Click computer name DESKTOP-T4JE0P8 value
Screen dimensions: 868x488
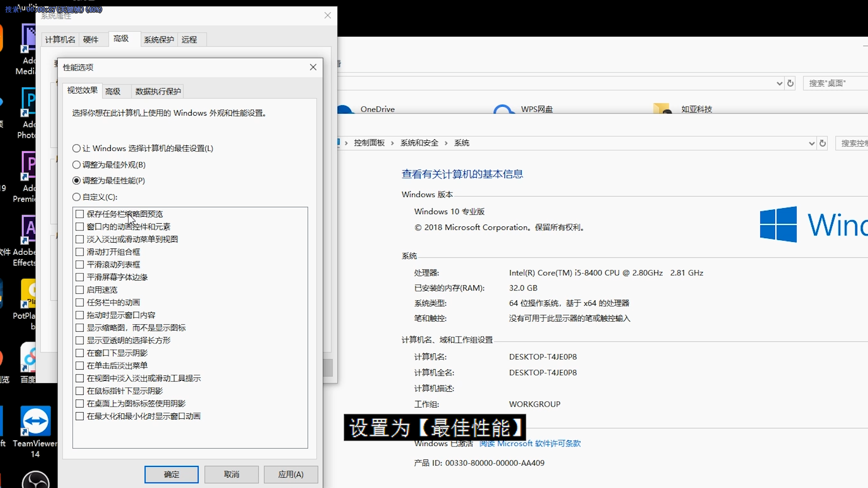[x=543, y=357]
